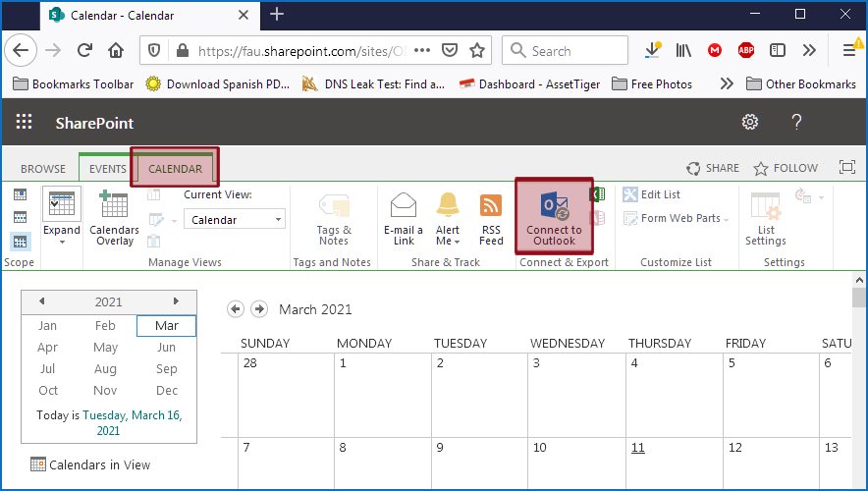Go to next month arrow beside March 2021
Image resolution: width=868 pixels, height=491 pixels.
click(259, 309)
